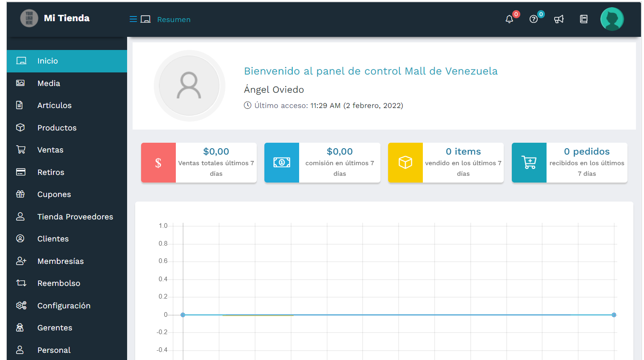Click the Cupones gift icon
644x360 pixels.
click(21, 194)
